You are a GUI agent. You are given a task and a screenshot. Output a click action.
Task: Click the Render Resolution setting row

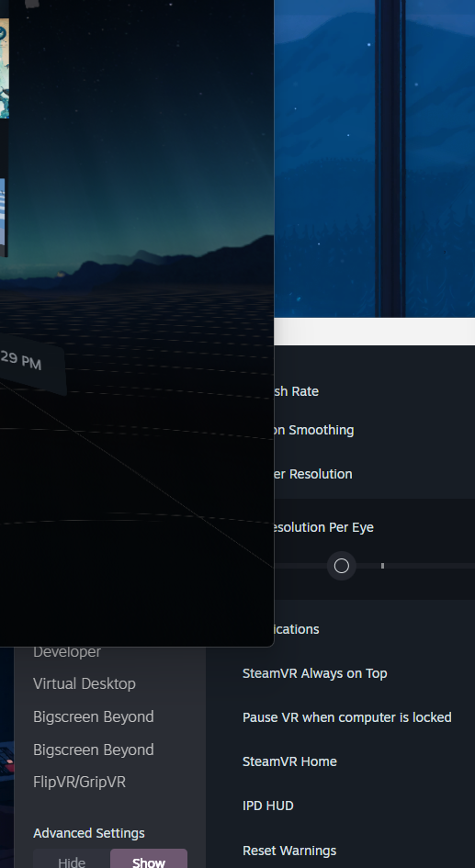coord(374,474)
